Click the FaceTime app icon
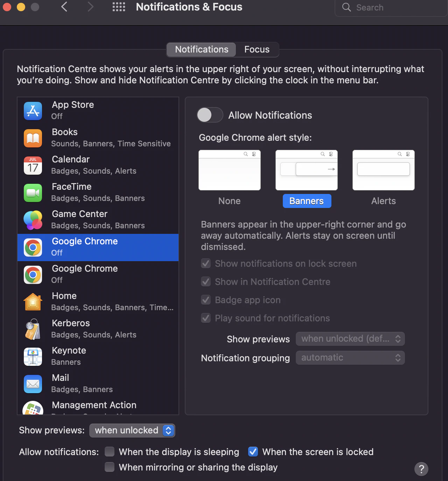448x481 pixels. pos(33,193)
